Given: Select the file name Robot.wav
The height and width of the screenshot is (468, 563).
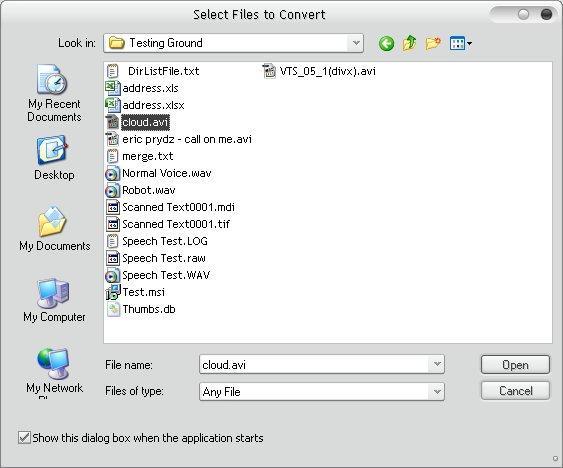Looking at the screenshot, I should 149,190.
